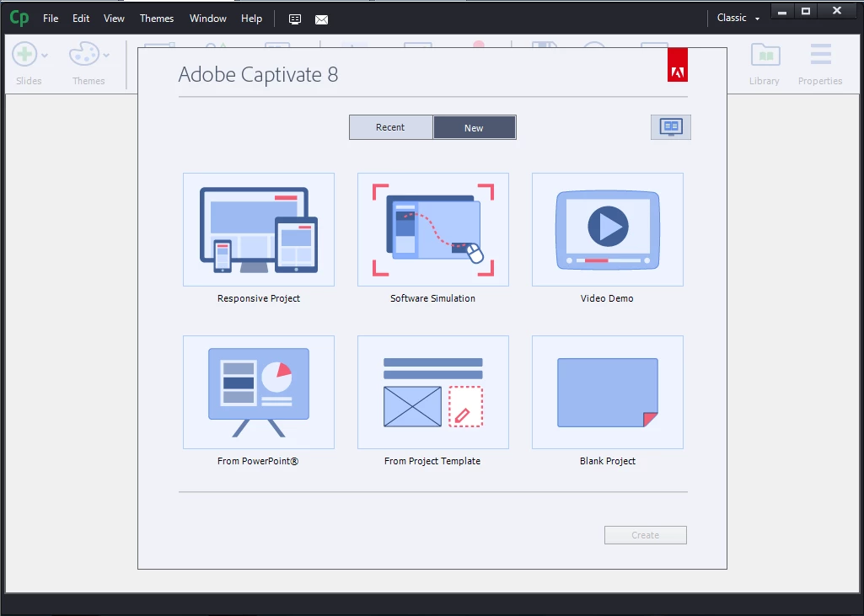Open the File menu
Screen dimensions: 864x616
pyautogui.click(x=51, y=19)
